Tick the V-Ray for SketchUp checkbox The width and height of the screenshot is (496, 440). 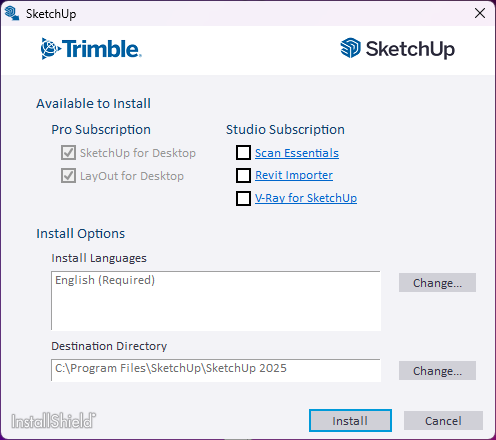coord(243,198)
